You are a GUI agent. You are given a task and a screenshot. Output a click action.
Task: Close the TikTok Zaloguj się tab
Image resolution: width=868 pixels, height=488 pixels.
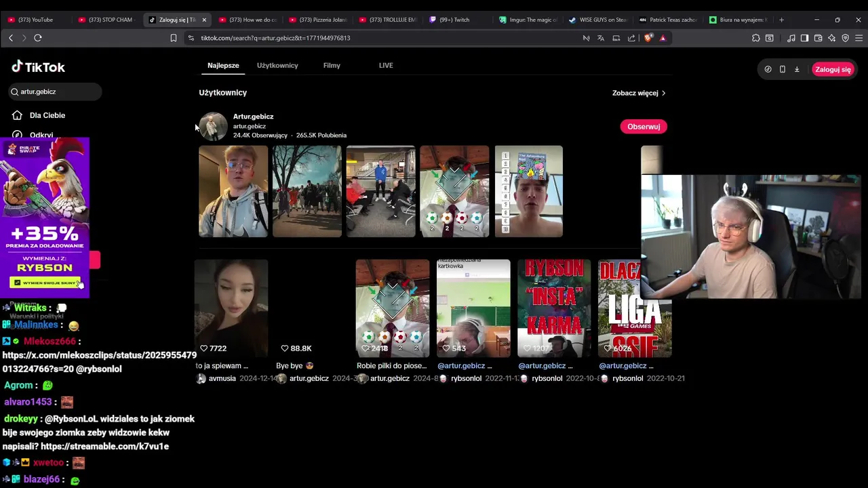pos(204,20)
